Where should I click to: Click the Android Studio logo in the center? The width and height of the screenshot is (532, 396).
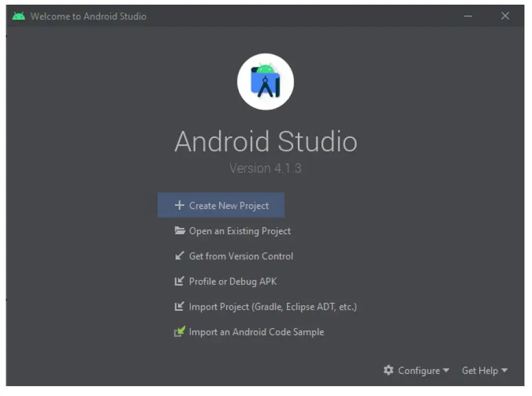point(265,82)
